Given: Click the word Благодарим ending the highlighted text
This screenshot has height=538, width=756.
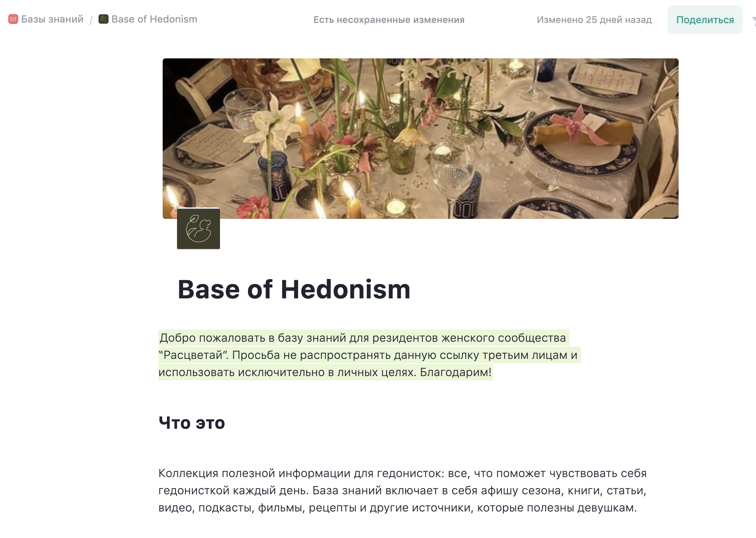Looking at the screenshot, I should [454, 372].
